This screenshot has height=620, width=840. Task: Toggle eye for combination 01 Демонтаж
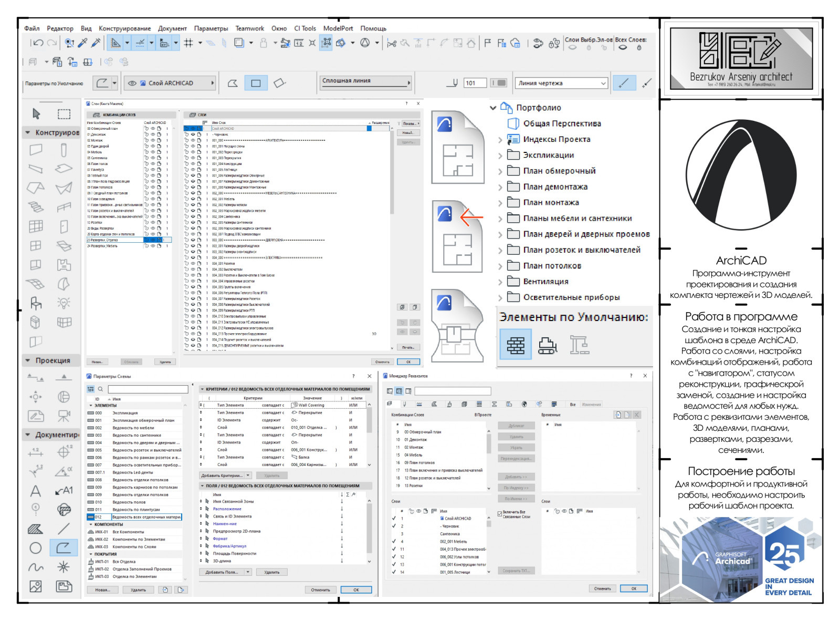[x=153, y=135]
